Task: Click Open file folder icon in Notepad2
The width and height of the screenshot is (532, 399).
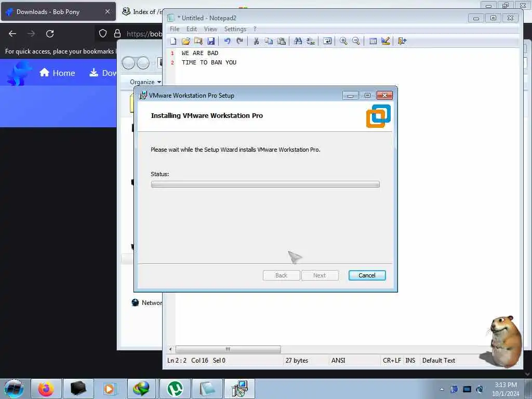Action: point(186,41)
